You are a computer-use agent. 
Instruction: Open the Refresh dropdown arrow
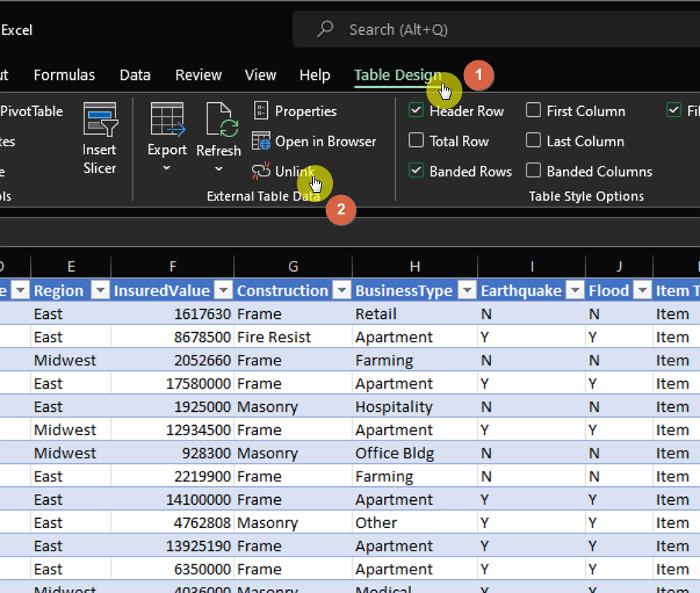point(218,169)
